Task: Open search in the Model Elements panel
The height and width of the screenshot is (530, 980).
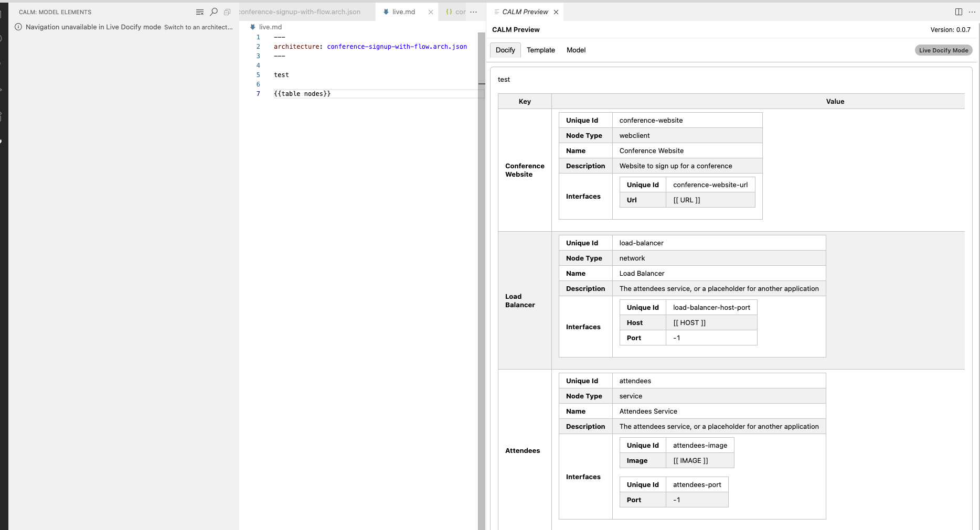Action: (x=214, y=12)
